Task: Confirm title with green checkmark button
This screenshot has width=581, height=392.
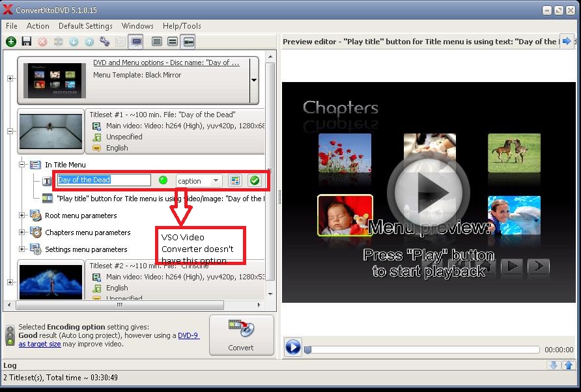Action: [255, 180]
